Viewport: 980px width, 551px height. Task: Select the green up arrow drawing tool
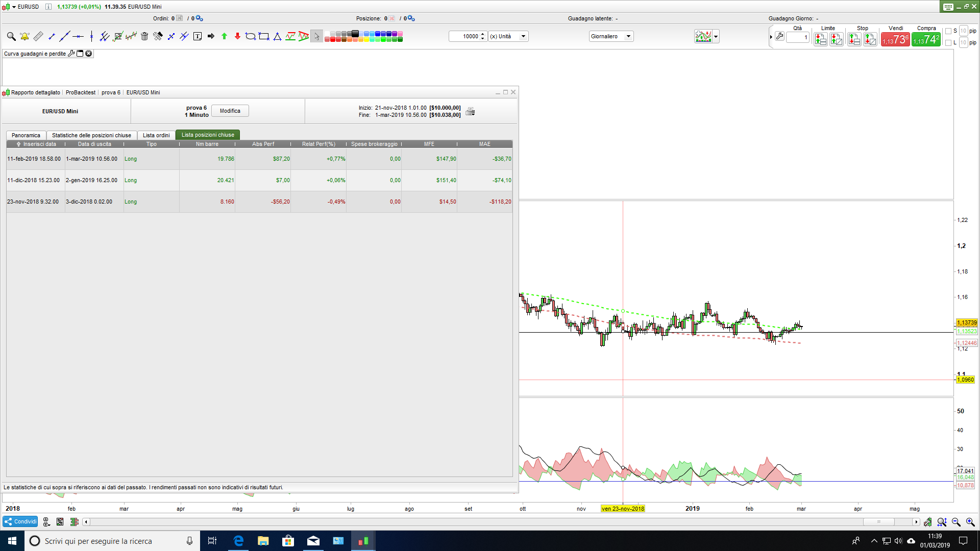(224, 36)
